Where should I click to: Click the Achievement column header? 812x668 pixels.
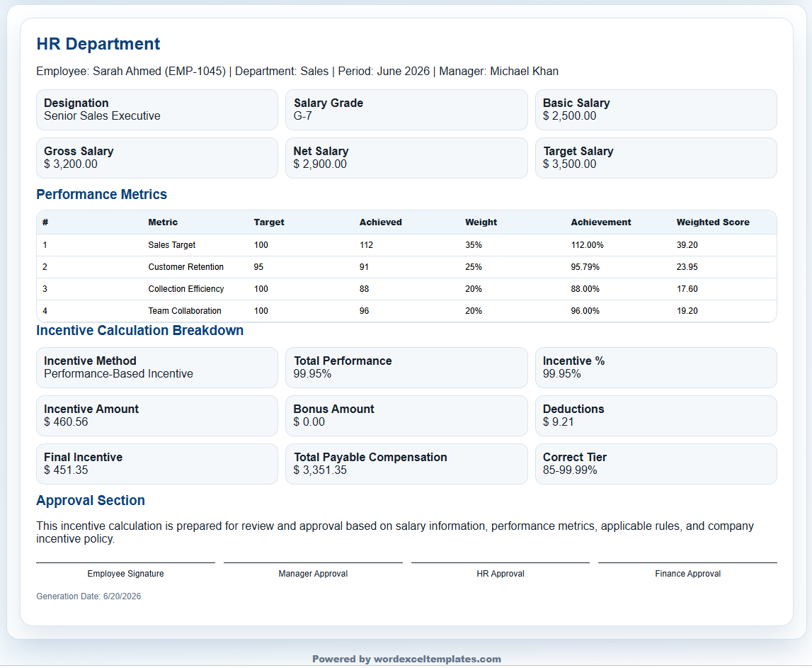click(601, 222)
